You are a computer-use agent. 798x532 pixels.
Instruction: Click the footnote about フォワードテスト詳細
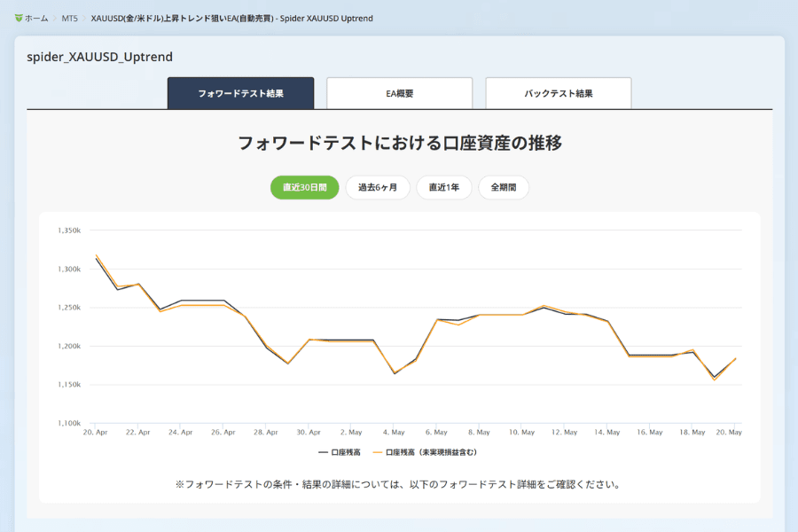[398, 485]
